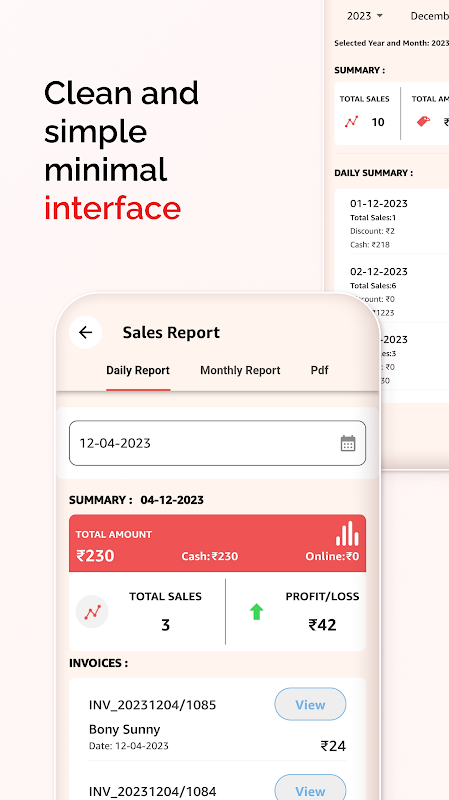
Task: Tap the red price tag icon in monthly summary
Action: (x=423, y=121)
